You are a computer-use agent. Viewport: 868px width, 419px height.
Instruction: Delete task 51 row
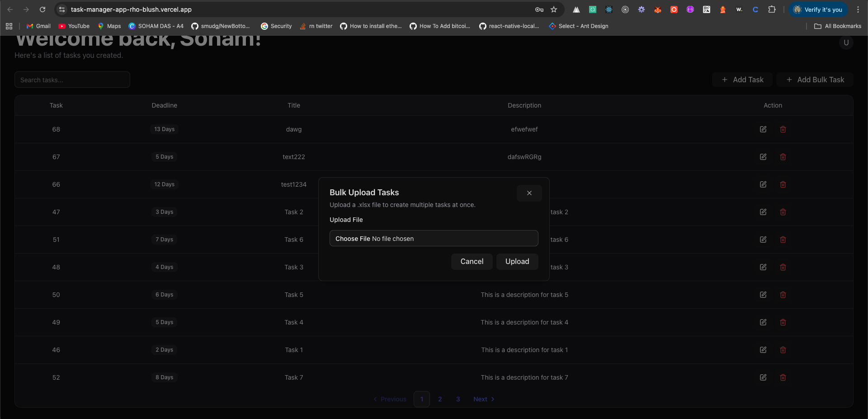tap(783, 240)
